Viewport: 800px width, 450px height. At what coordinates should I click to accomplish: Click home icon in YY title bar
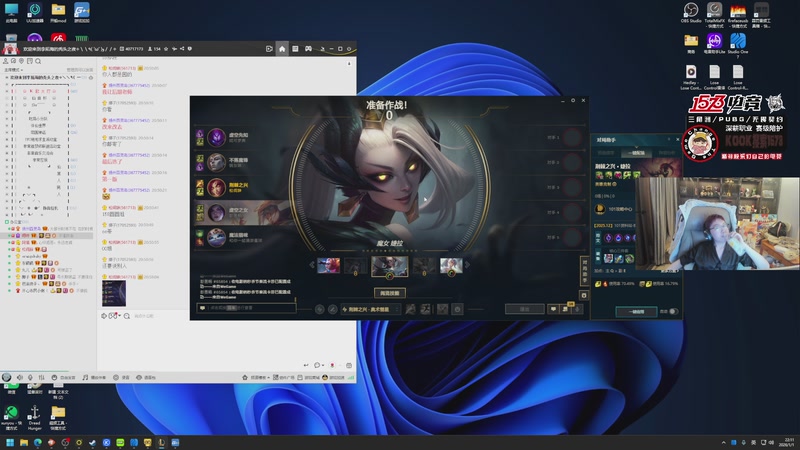pyautogui.click(x=282, y=49)
